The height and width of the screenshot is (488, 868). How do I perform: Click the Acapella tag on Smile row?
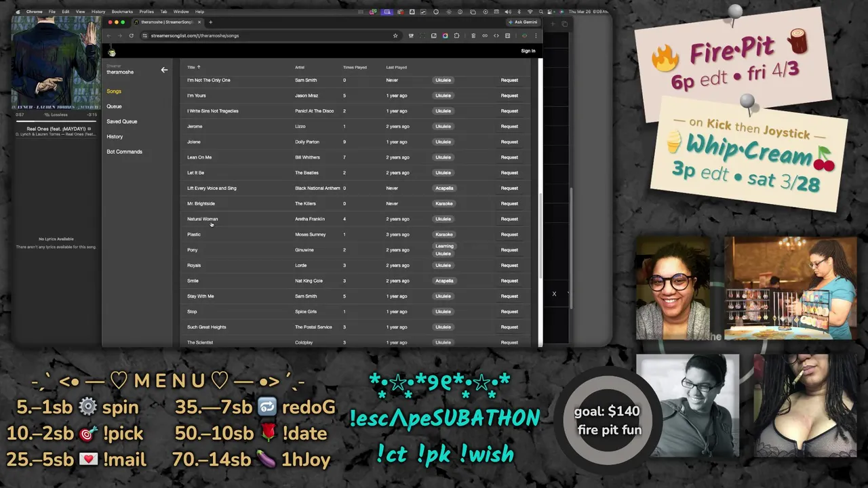(x=444, y=281)
